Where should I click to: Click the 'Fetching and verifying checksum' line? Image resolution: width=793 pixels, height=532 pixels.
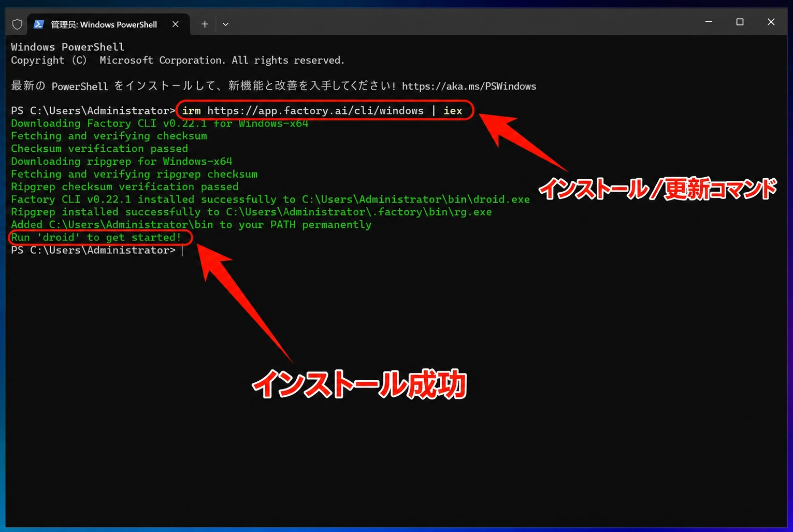(x=109, y=136)
